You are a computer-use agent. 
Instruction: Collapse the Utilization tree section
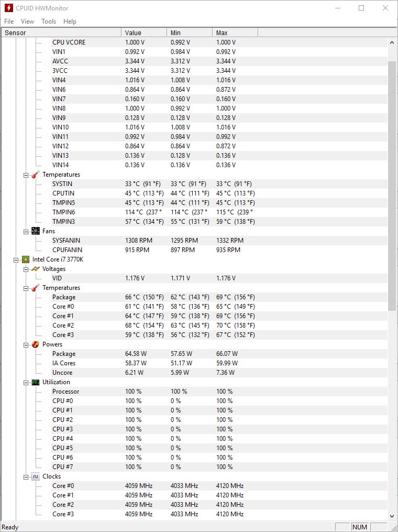[26, 383]
